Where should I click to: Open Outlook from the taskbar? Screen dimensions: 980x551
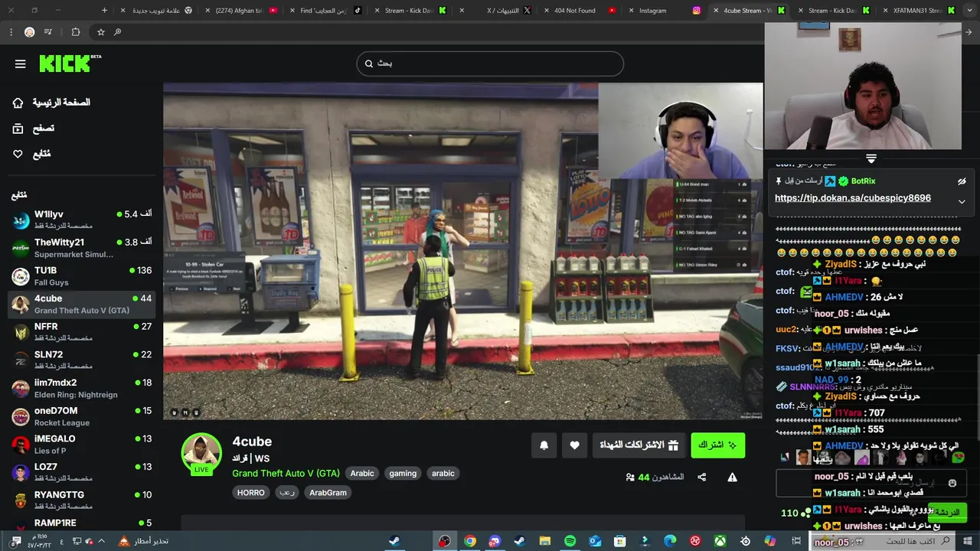coord(595,541)
